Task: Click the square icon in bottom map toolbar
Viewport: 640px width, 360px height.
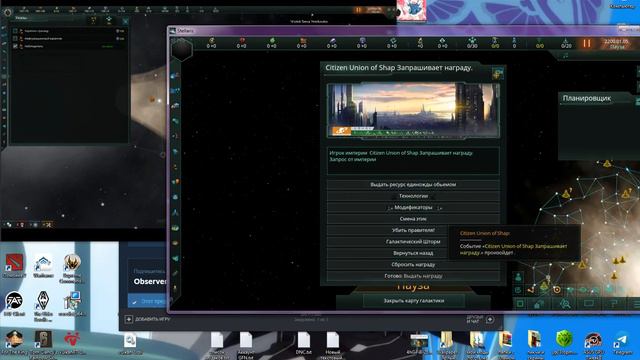Action: (x=520, y=304)
